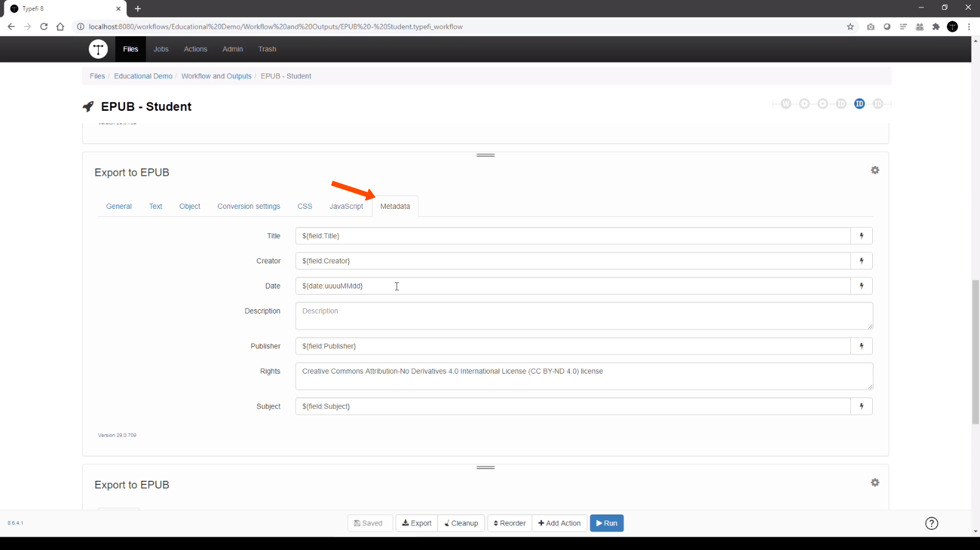The image size is (980, 550).
Task: Switch to the Object tab
Action: coord(190,206)
